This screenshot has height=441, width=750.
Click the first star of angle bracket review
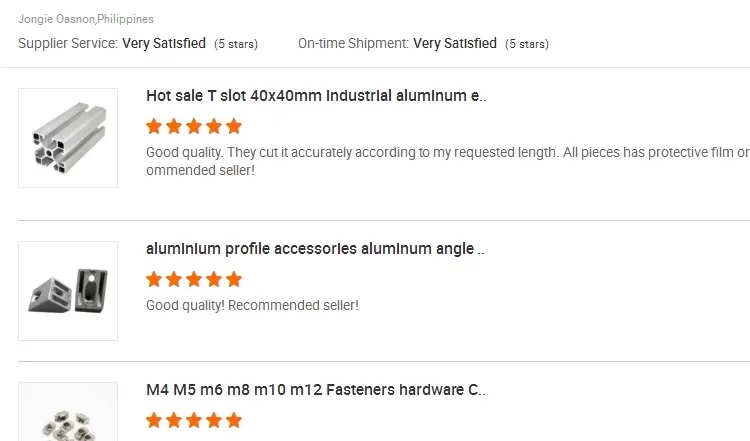tap(154, 279)
